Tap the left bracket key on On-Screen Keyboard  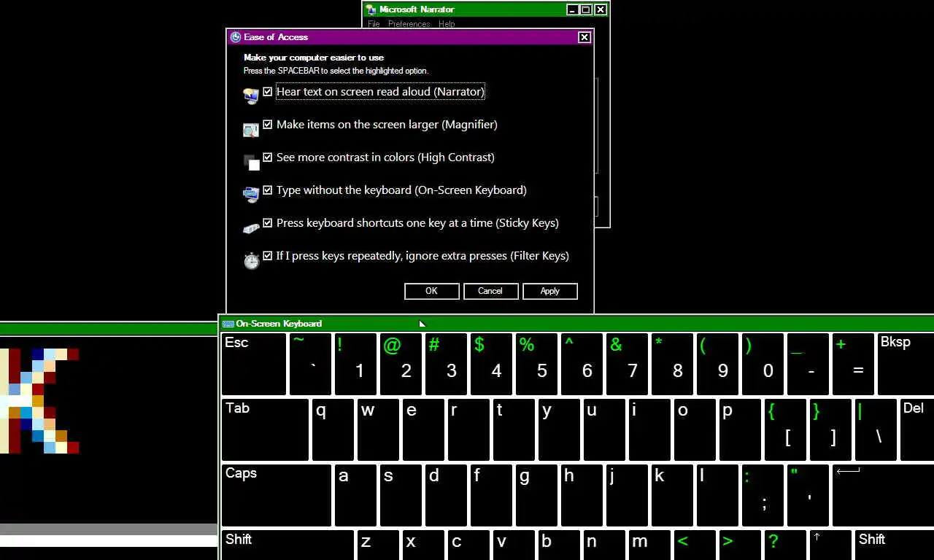pos(785,429)
